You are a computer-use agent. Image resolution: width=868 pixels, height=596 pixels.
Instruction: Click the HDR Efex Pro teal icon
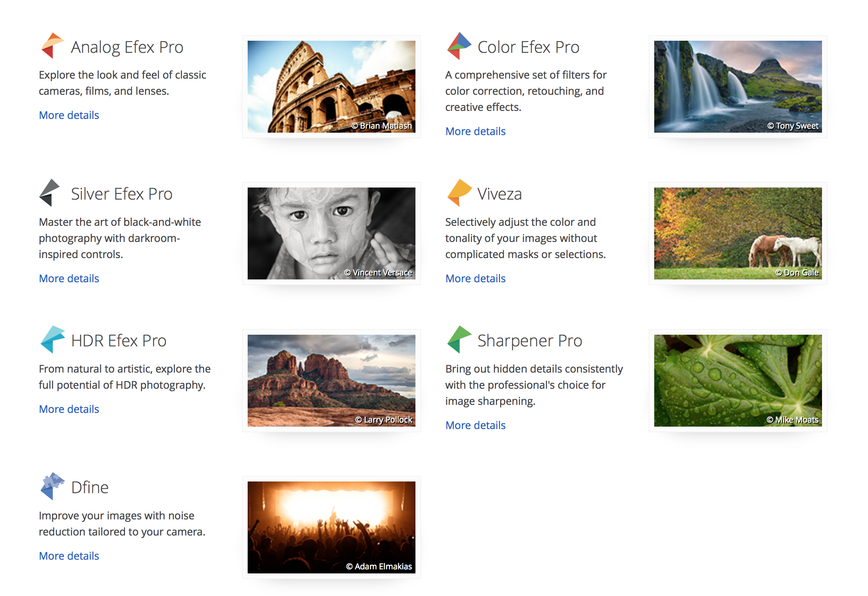(x=52, y=340)
